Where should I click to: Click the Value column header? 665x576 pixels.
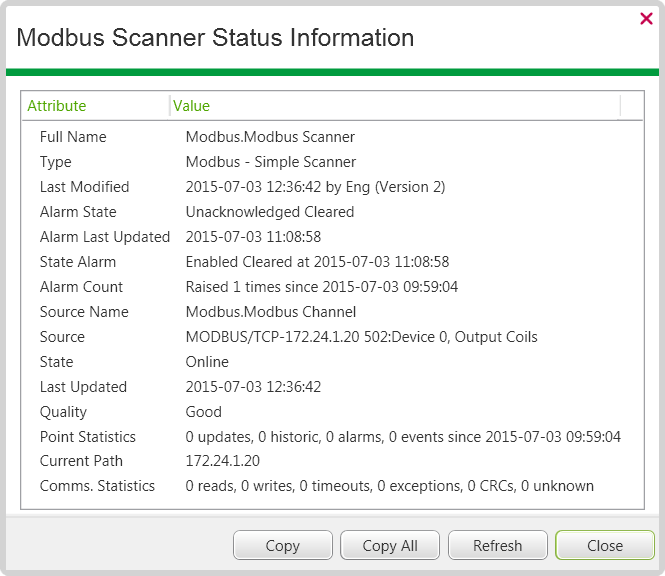point(192,106)
